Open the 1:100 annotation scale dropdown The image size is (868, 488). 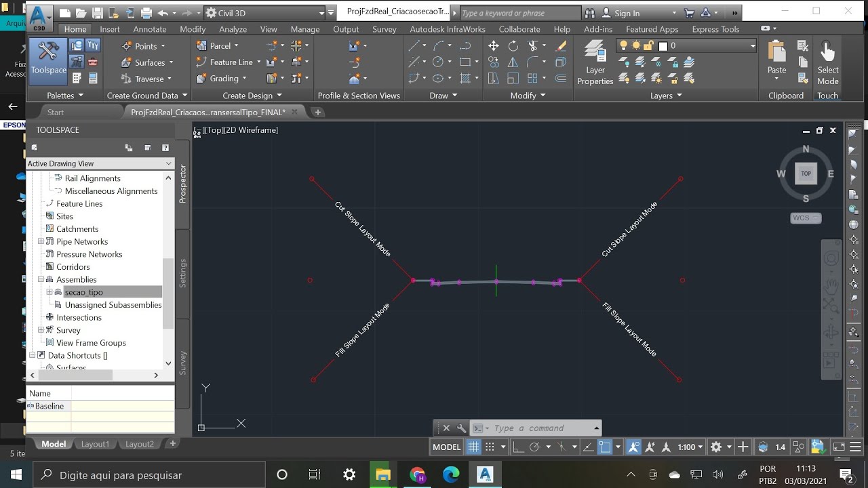coord(690,447)
